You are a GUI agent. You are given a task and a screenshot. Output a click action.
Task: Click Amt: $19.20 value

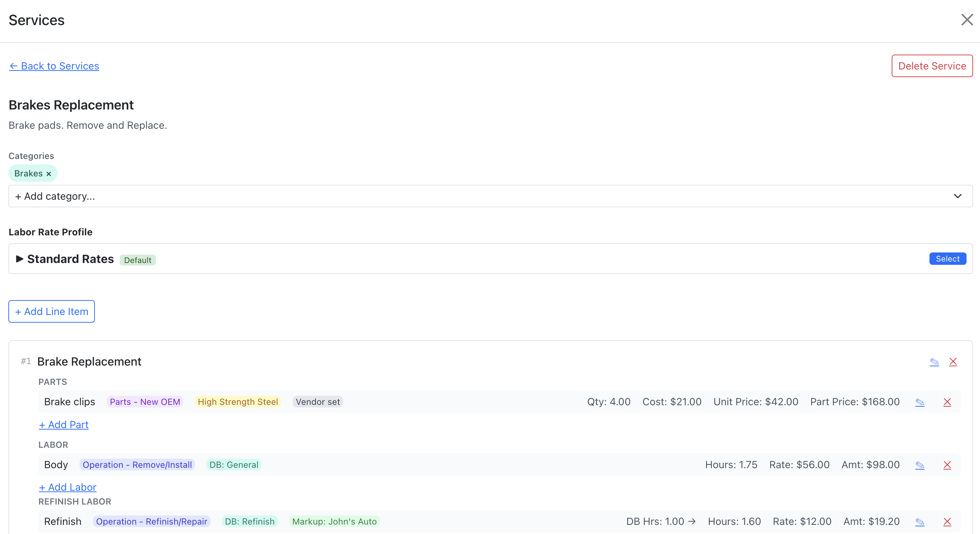point(872,521)
